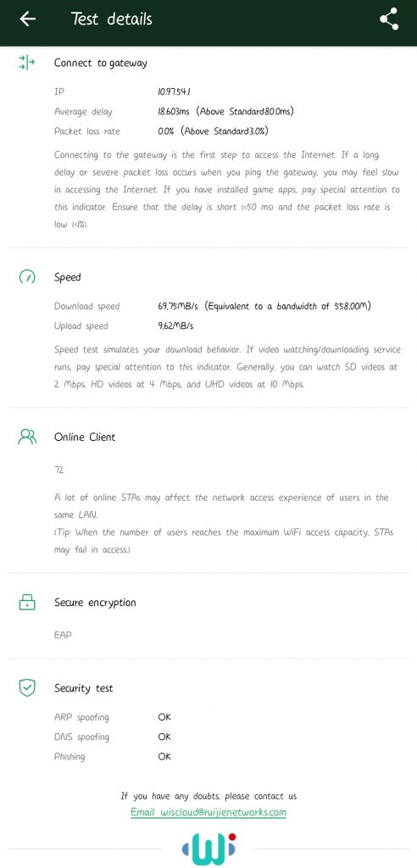
Task: Open the share icon in header
Action: pyautogui.click(x=389, y=19)
